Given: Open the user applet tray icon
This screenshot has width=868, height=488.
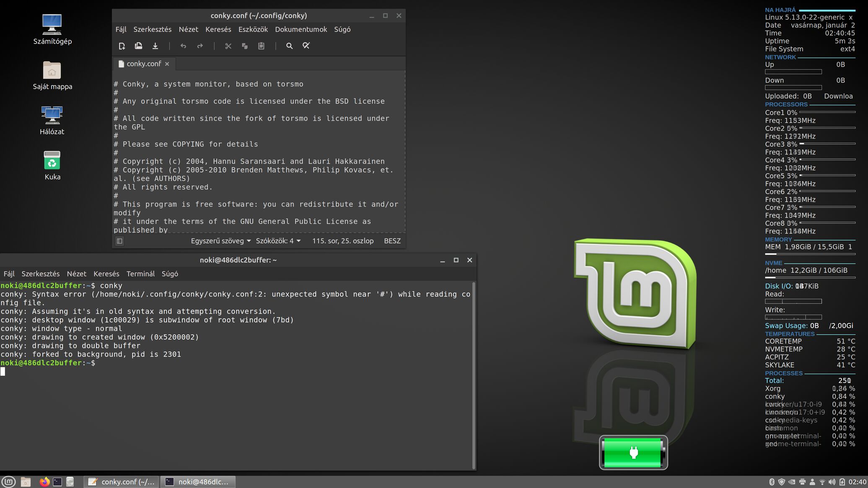Looking at the screenshot, I should point(812,482).
